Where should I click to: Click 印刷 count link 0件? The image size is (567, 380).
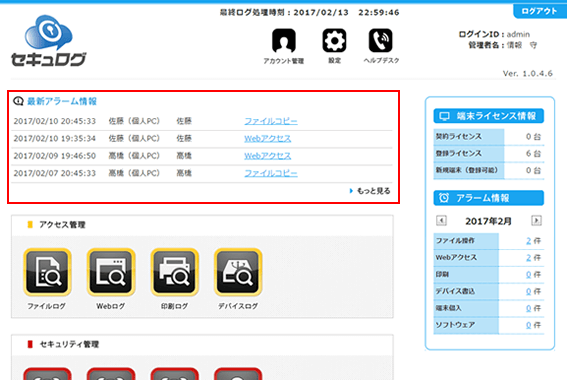529,275
